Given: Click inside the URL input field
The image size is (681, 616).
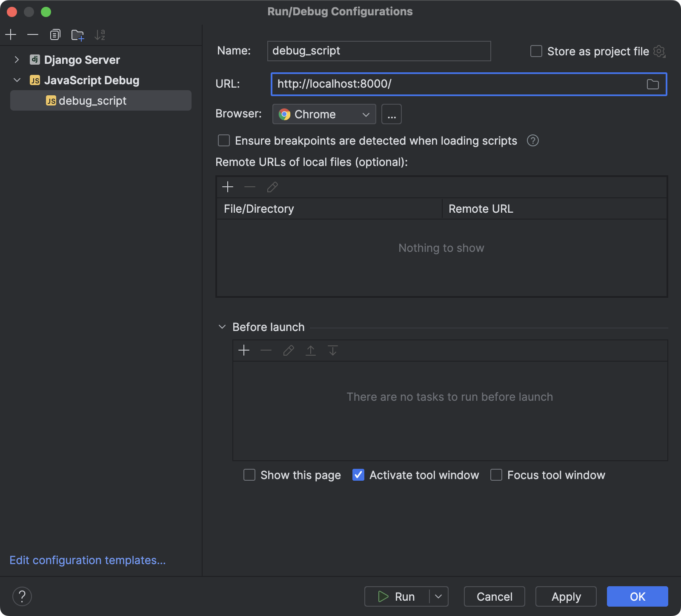Looking at the screenshot, I should pyautogui.click(x=426, y=84).
